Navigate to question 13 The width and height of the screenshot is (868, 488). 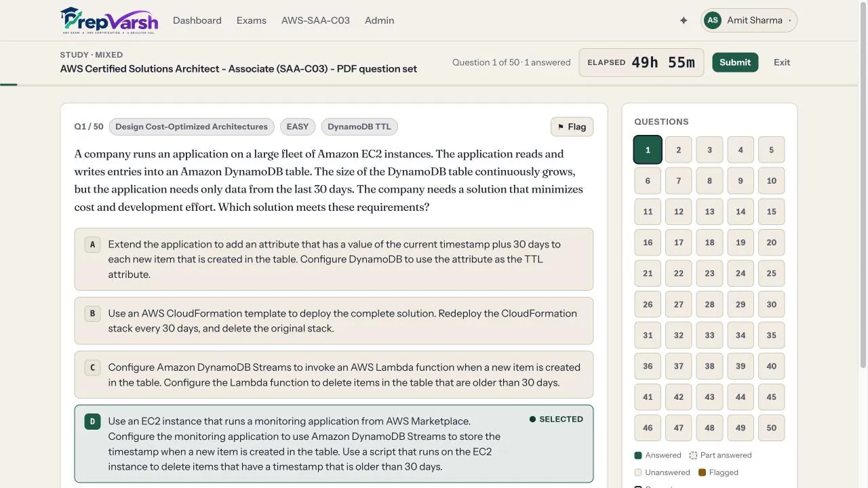click(x=709, y=211)
